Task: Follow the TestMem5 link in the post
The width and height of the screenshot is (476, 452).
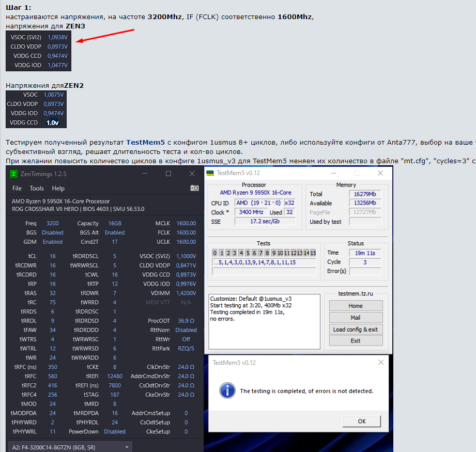Action: (145, 142)
